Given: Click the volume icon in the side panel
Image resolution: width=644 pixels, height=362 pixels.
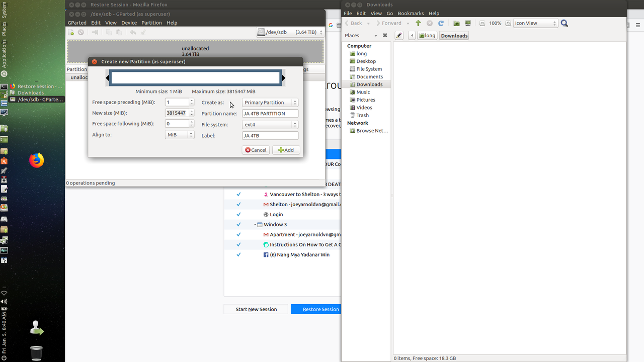Looking at the screenshot, I should click(4, 301).
